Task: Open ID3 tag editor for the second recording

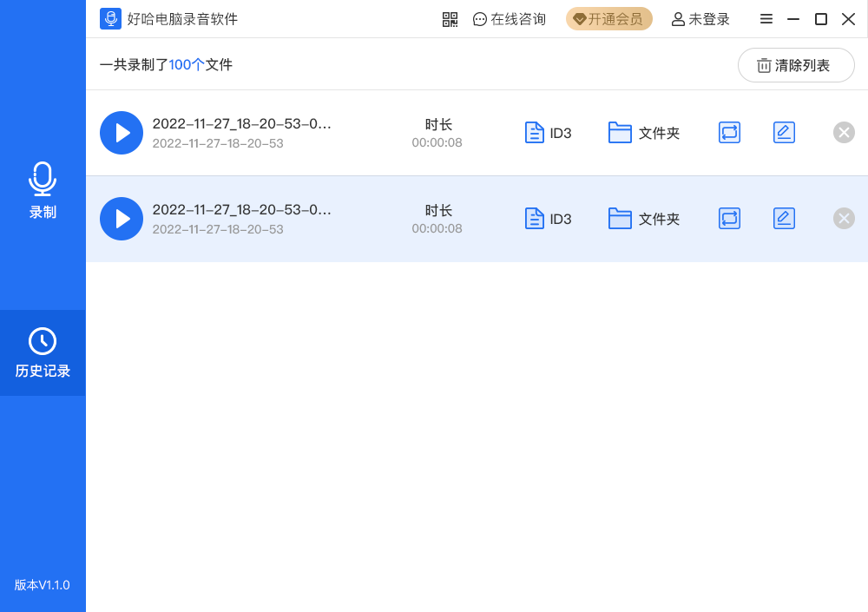Action: tap(547, 218)
